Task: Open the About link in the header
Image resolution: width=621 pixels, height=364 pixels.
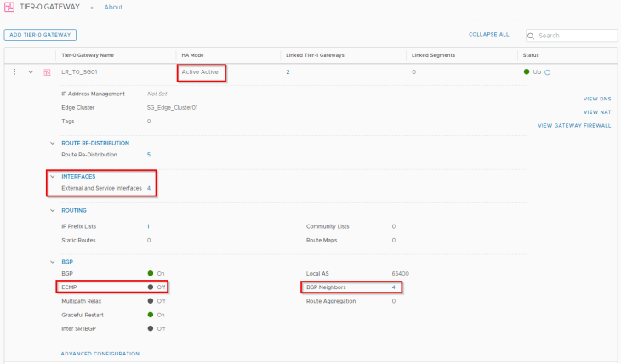Action: click(113, 7)
